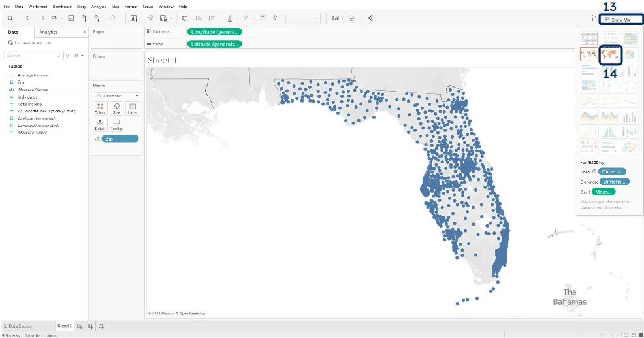Click the Tooltip button in Marks card
This screenshot has width=644, height=338.
[x=116, y=124]
